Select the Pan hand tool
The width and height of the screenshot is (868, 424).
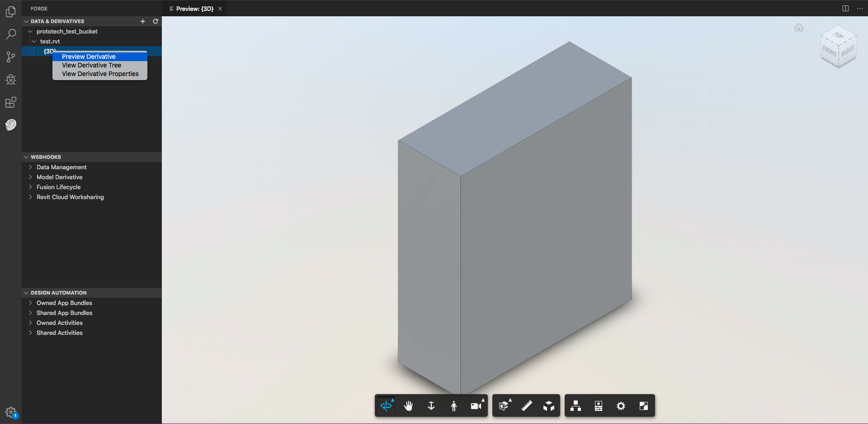tap(409, 406)
